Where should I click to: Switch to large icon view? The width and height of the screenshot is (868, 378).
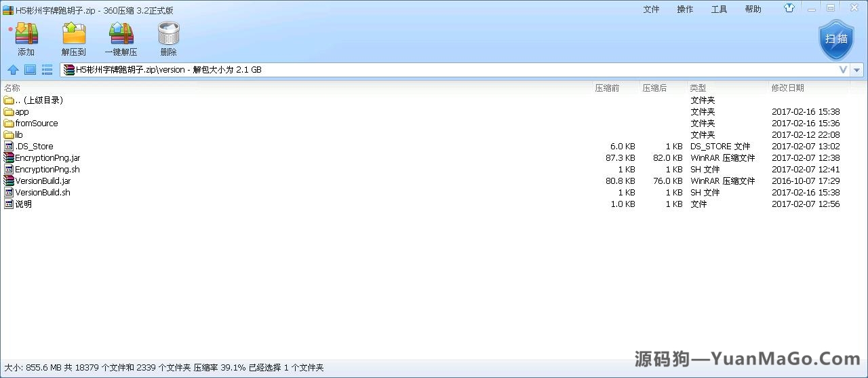pyautogui.click(x=30, y=70)
